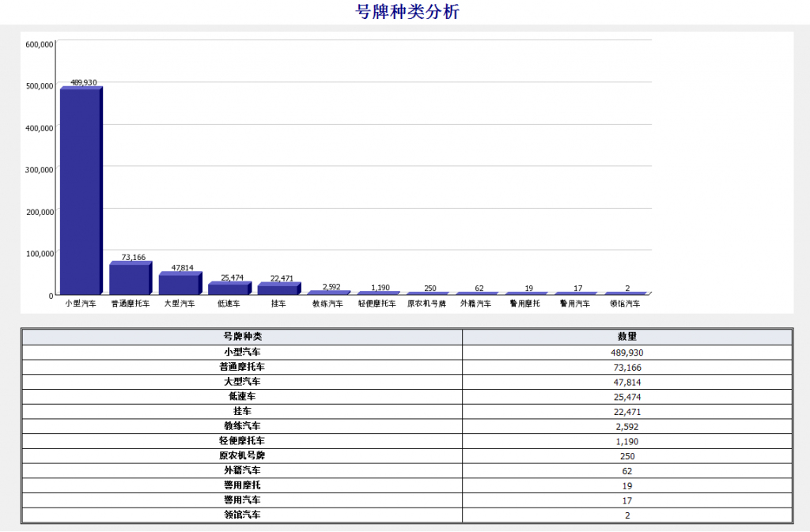Click the 600,000 y-axis label
This screenshot has height=532, width=810.
tap(39, 44)
